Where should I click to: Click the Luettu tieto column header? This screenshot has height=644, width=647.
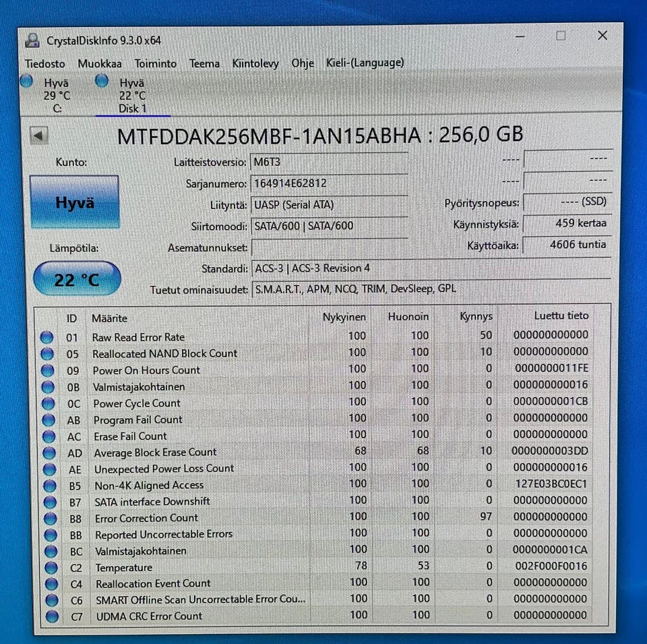click(561, 316)
